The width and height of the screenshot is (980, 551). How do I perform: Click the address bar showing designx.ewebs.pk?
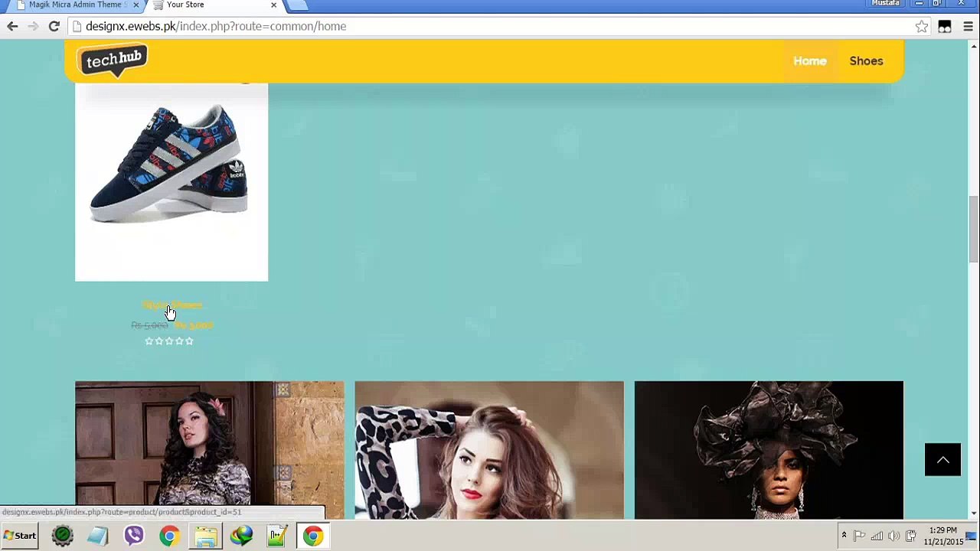point(490,26)
